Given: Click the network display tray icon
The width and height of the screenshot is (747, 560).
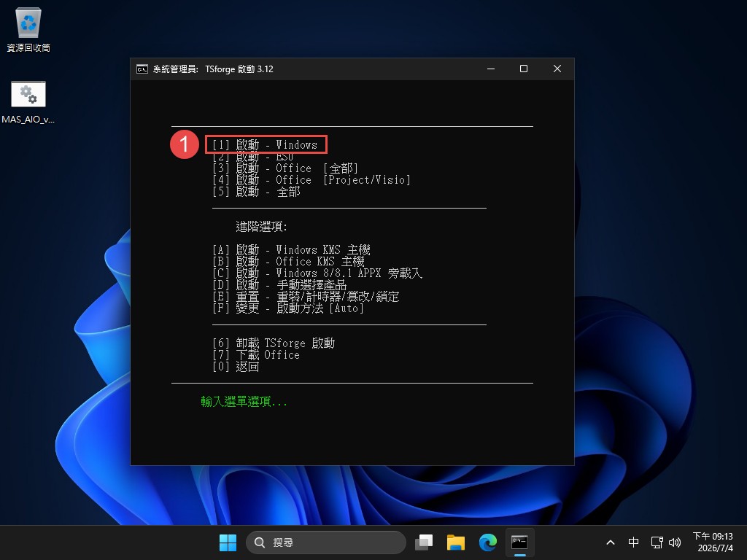Looking at the screenshot, I should pos(657,542).
